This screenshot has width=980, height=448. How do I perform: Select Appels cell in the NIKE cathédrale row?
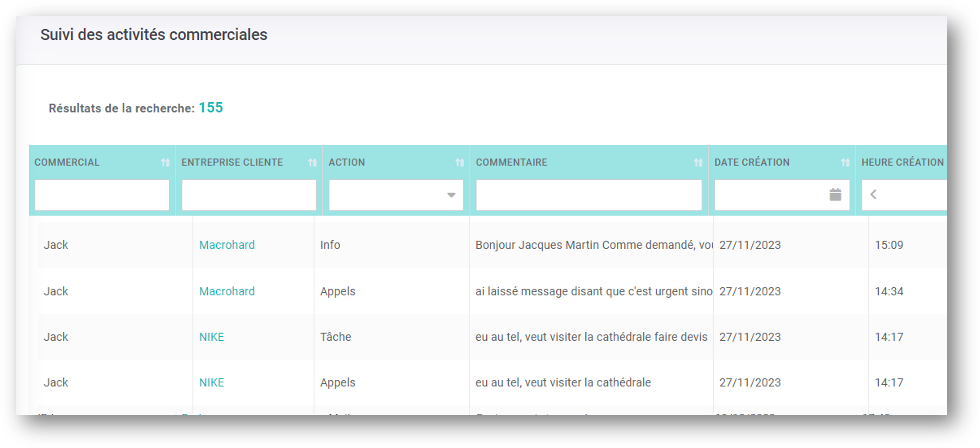(338, 383)
